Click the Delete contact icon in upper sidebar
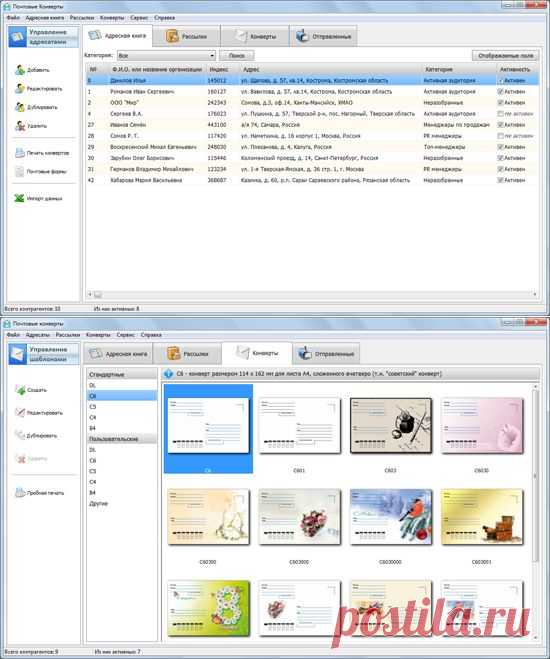Viewport: 550px width, 659px height. coord(20,126)
